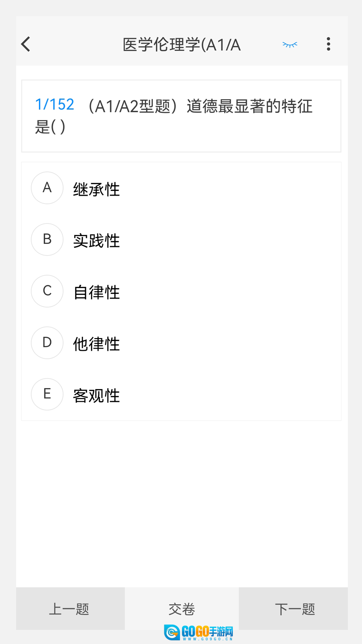Submit the exam with 交卷
362x644 pixels.
tap(182, 609)
